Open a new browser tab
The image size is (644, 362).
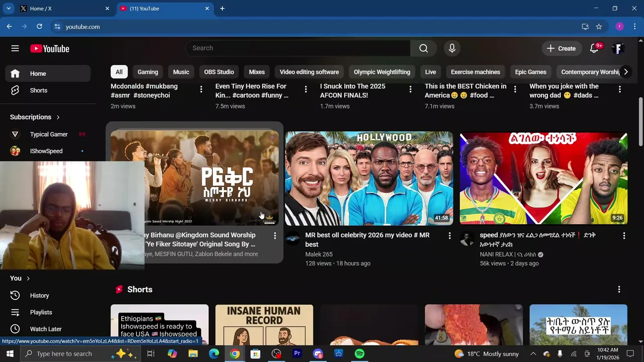[x=222, y=9]
